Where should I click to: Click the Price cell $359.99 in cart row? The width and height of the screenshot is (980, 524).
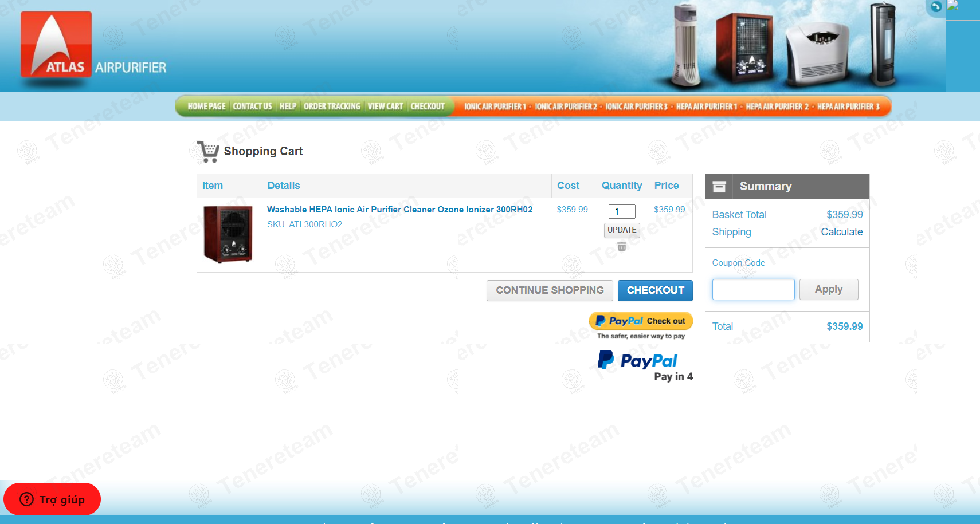coord(669,210)
